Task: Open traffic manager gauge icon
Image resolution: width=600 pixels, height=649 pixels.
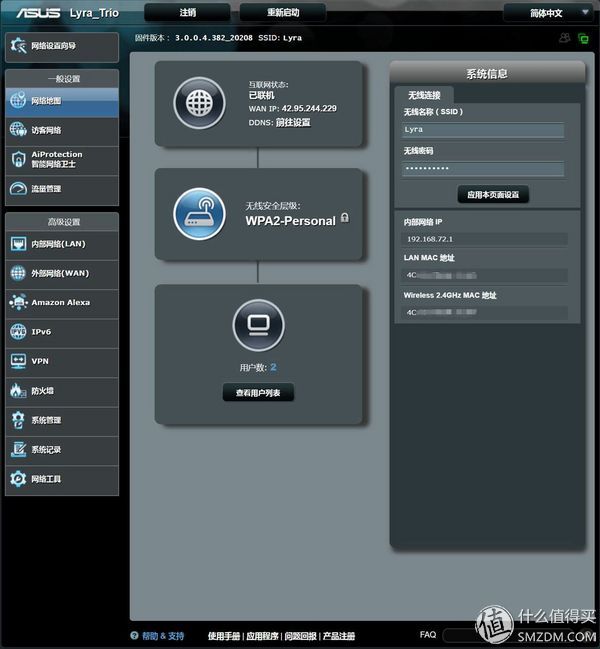Action: coord(18,189)
